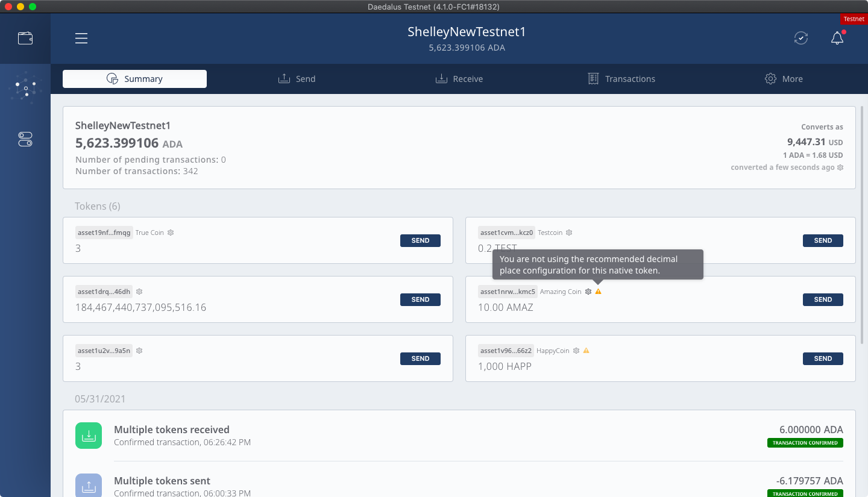Expand the More tab menu
Viewport: 868px width, 497px height.
pyautogui.click(x=784, y=79)
